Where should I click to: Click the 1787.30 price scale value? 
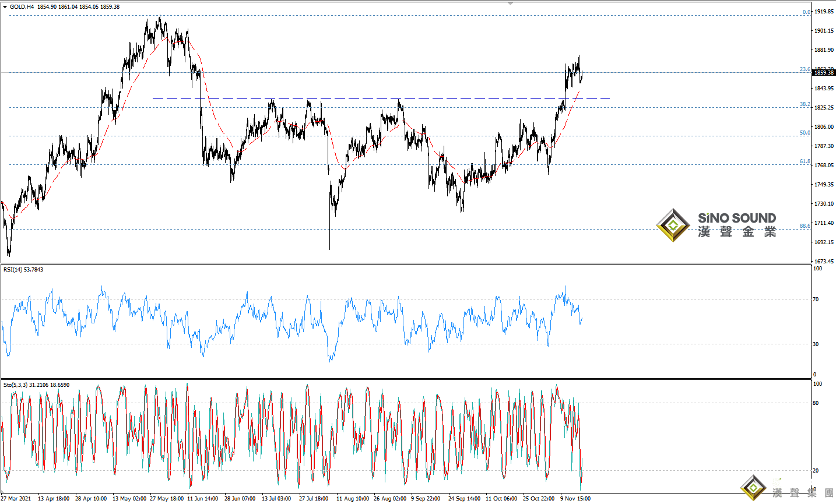coord(824,146)
